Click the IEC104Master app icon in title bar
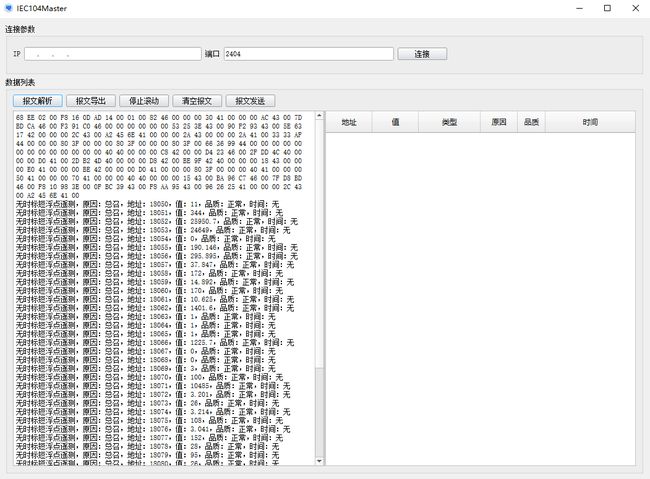Image resolution: width=650 pixels, height=479 pixels. pyautogui.click(x=9, y=8)
